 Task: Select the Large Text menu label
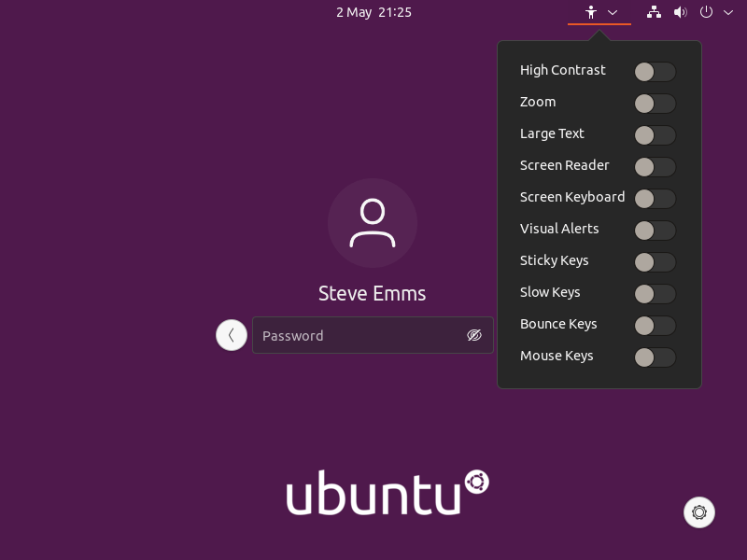(x=552, y=133)
